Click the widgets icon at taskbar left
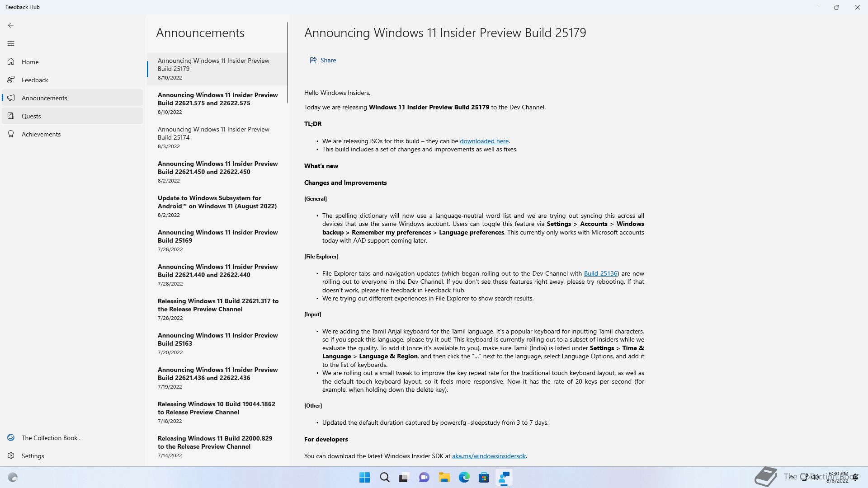This screenshot has width=868, height=488. click(x=13, y=477)
